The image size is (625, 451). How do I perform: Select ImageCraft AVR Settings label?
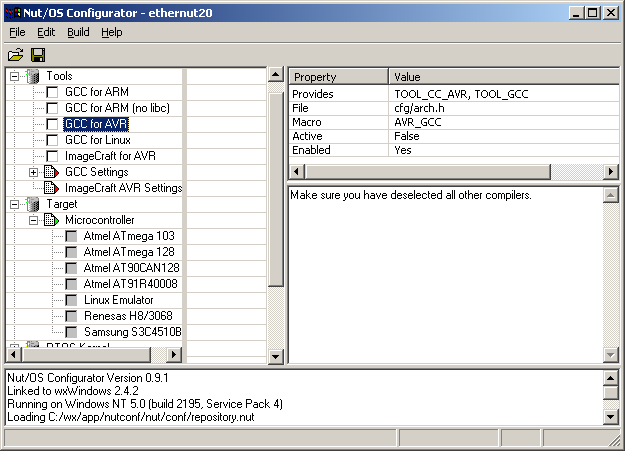point(124,188)
